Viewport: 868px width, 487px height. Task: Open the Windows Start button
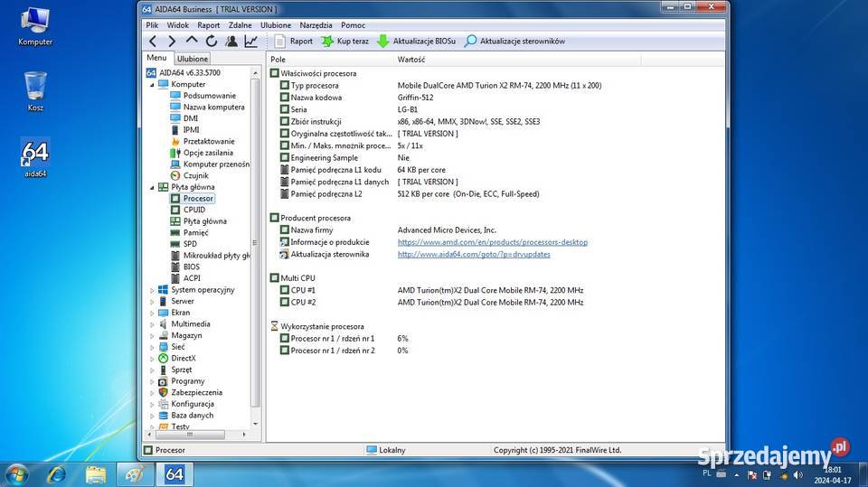(16, 474)
